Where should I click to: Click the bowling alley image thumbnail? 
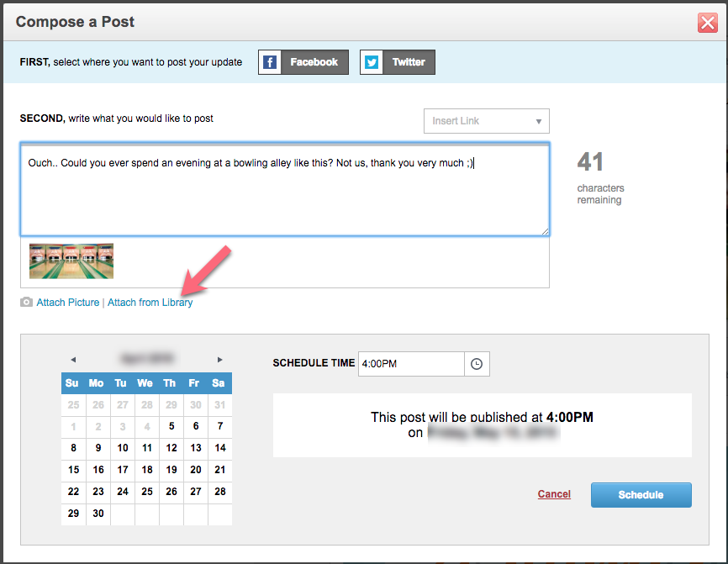click(x=71, y=261)
